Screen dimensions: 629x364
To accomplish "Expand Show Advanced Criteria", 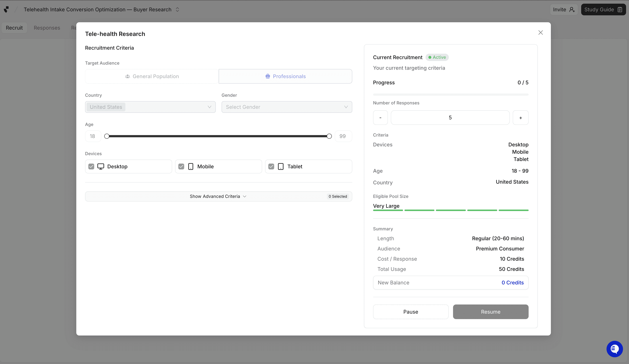I will pos(218,196).
